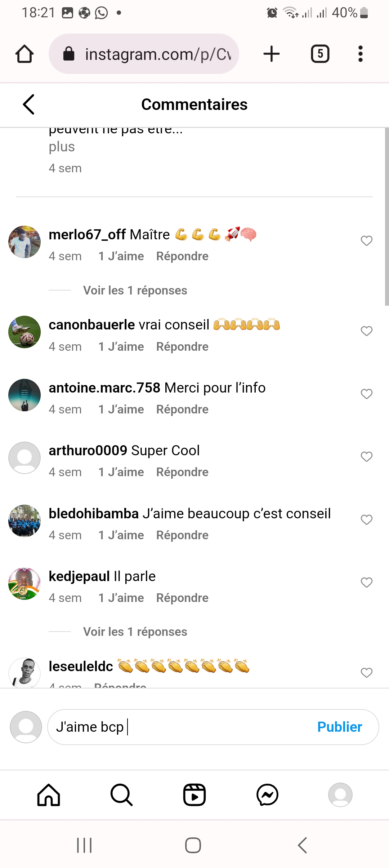
Task: Open bledohibamba's profile picture
Action: point(24,521)
